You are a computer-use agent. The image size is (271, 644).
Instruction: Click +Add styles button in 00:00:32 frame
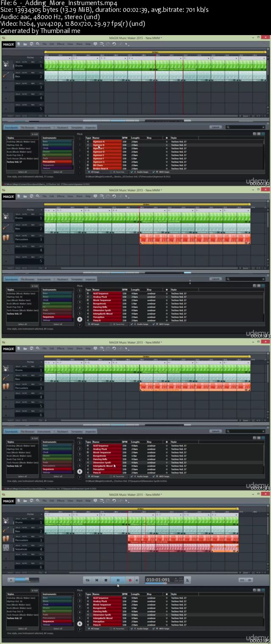pyautogui.click(x=35, y=134)
